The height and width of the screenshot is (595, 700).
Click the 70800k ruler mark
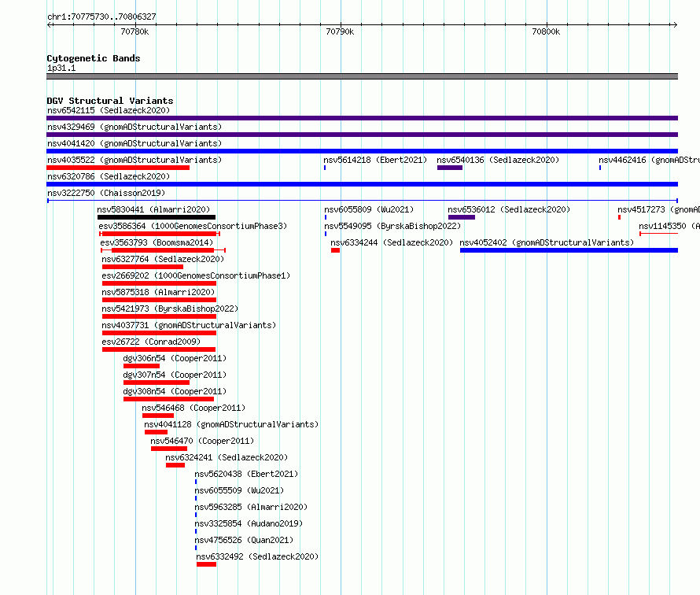(546, 31)
